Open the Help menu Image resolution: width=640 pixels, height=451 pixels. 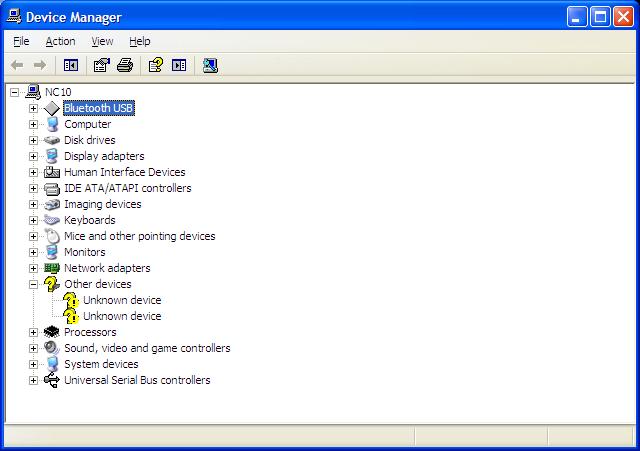click(140, 41)
